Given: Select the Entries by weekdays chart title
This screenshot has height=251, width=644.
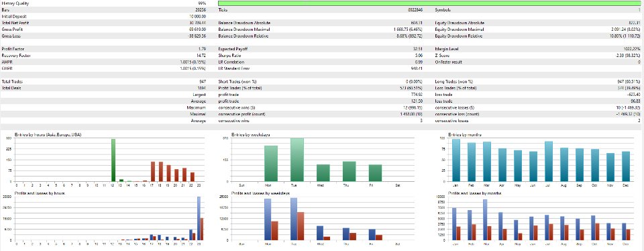Looking at the screenshot, I should click(x=250, y=135).
